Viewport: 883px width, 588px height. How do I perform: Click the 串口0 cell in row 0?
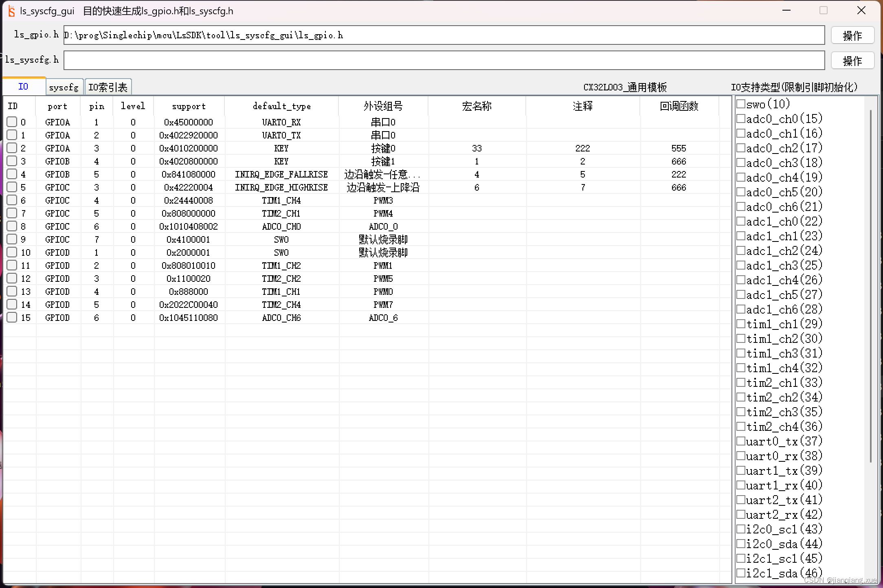point(383,122)
